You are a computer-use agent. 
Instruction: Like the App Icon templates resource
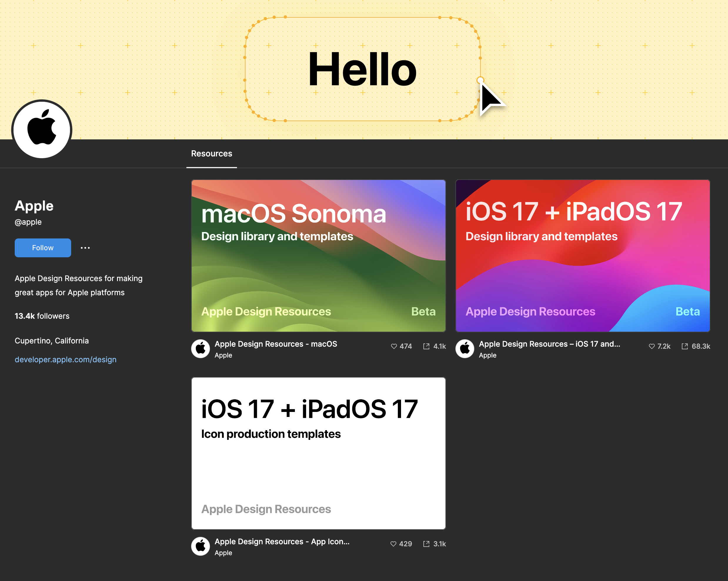coord(393,544)
